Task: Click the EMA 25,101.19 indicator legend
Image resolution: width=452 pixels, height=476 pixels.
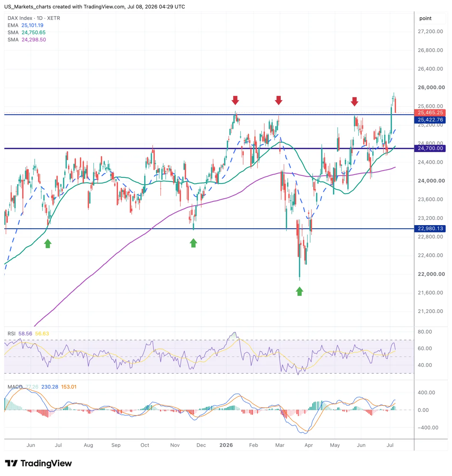Action: pyautogui.click(x=25, y=25)
